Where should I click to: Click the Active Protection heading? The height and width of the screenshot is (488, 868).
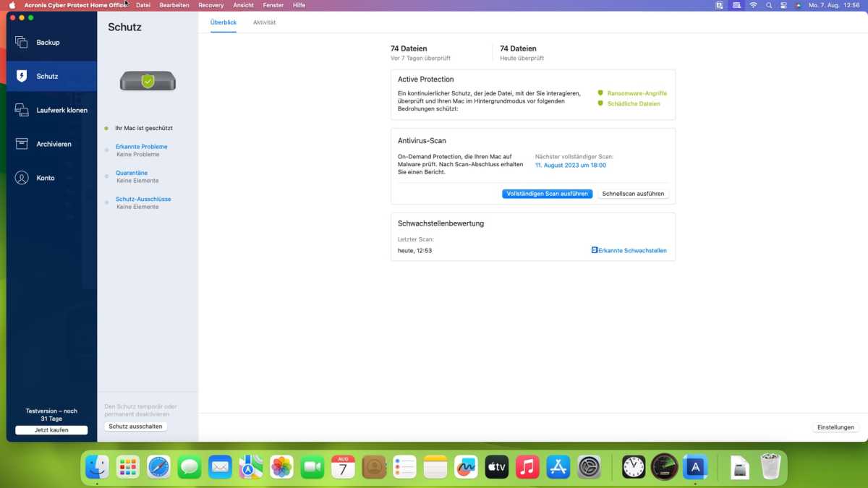pyautogui.click(x=426, y=80)
